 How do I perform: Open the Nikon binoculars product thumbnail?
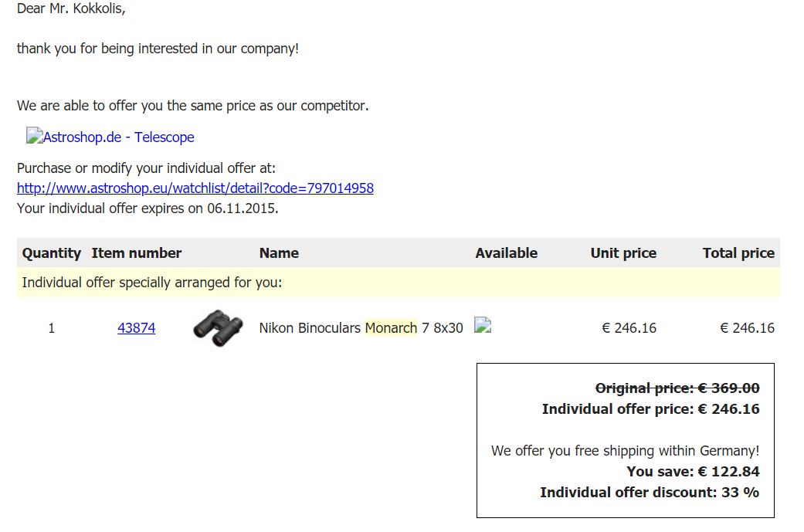point(218,328)
